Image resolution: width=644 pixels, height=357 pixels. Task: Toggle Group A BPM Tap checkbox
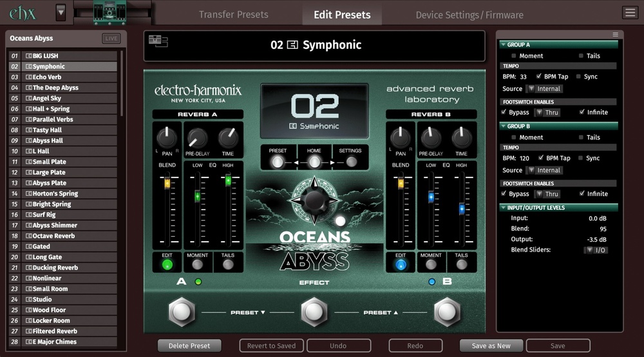pos(538,77)
